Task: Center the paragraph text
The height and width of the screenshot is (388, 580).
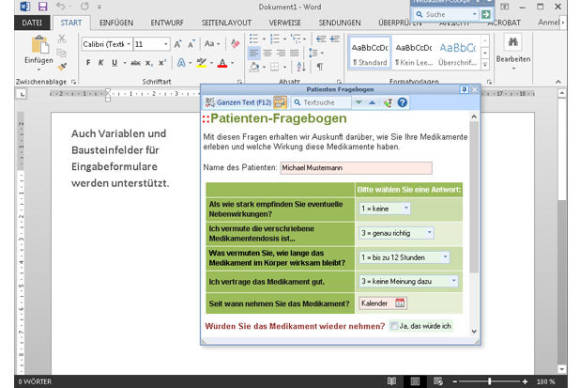Action: [267, 53]
